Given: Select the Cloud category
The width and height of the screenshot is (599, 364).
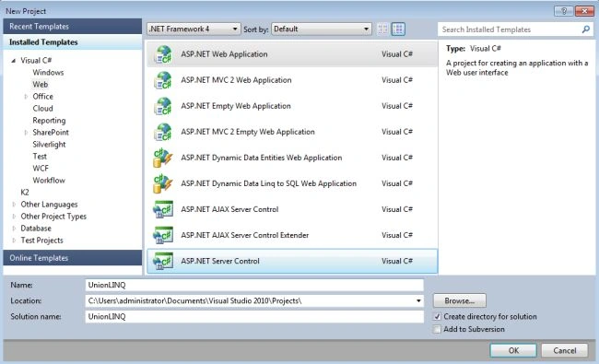Looking at the screenshot, I should [x=42, y=109].
